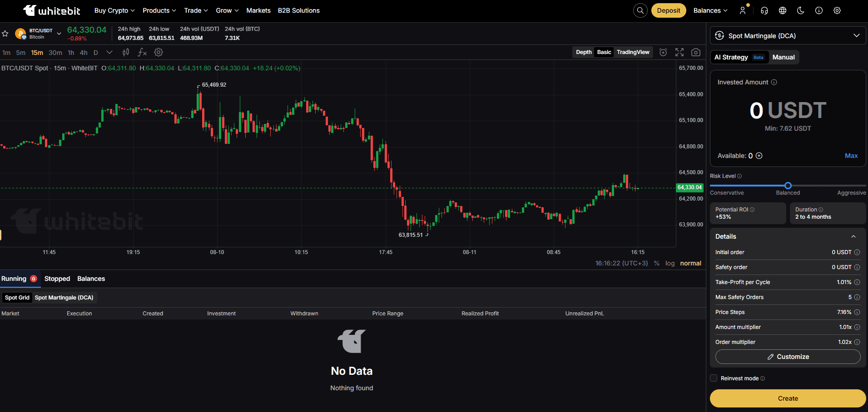Enable the Reinvest mode checkbox
The height and width of the screenshot is (412, 868).
[714, 378]
